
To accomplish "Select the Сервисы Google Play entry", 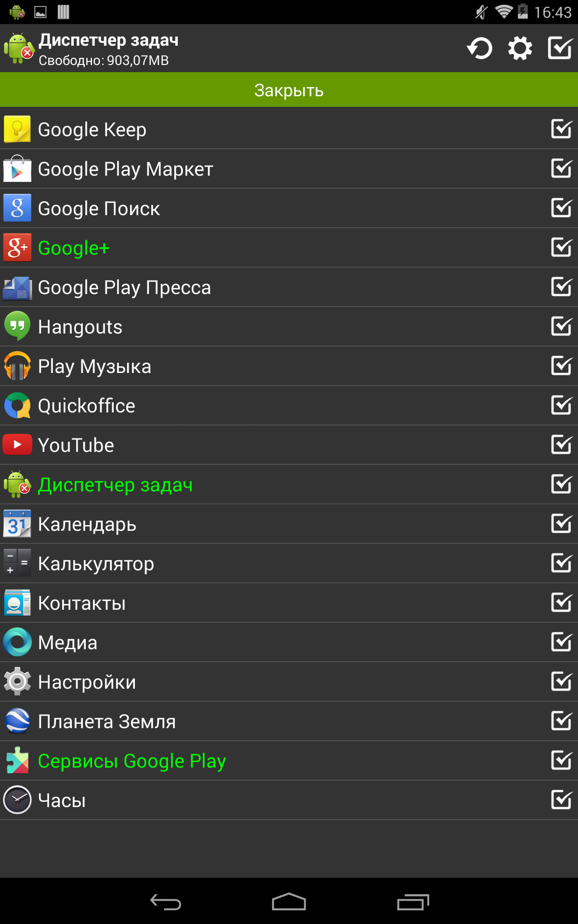I will (289, 761).
